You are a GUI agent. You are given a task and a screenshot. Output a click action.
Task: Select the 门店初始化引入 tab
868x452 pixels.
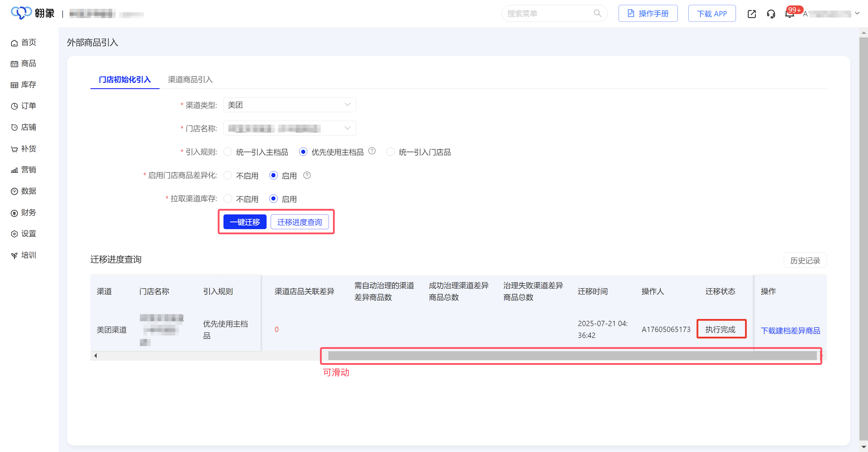[x=125, y=79]
